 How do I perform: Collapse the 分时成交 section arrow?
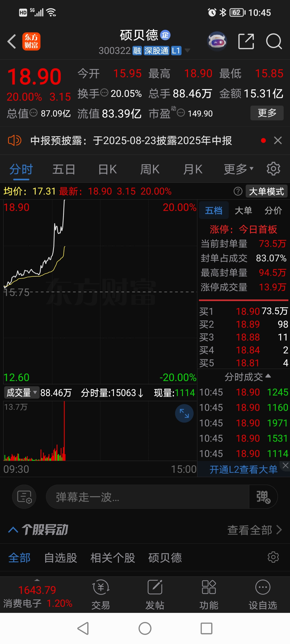pyautogui.click(x=268, y=376)
